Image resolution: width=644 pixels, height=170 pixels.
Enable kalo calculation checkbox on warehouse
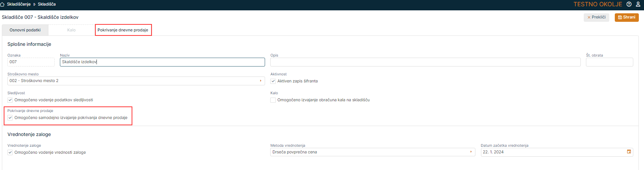click(273, 100)
